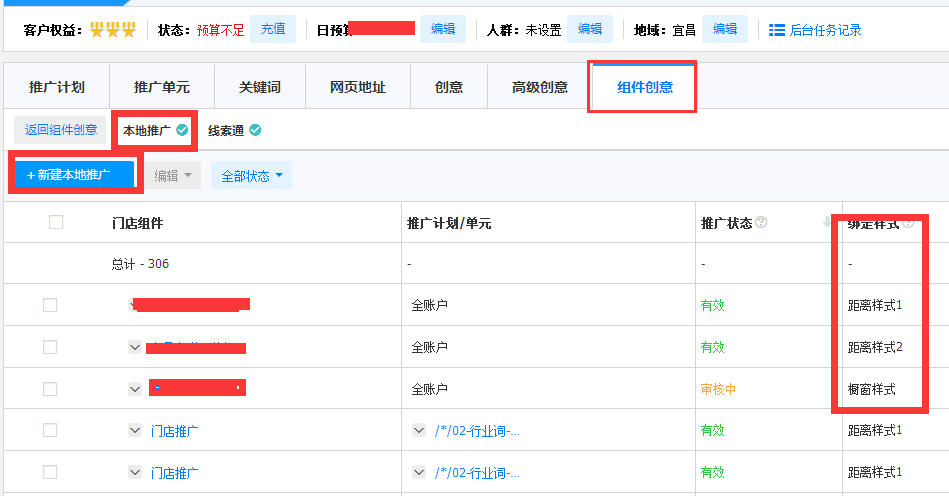
Task: Check the row with 距离样式2
Action: (x=50, y=347)
